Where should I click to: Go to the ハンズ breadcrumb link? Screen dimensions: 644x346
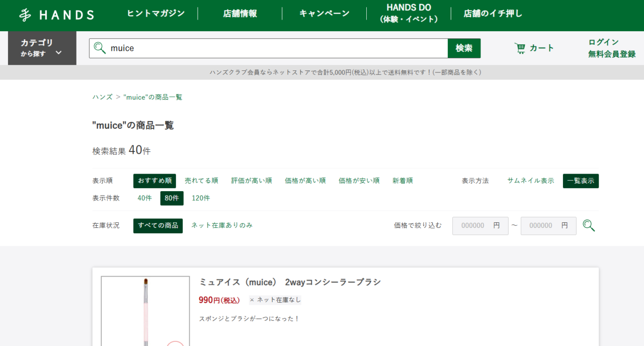click(103, 97)
